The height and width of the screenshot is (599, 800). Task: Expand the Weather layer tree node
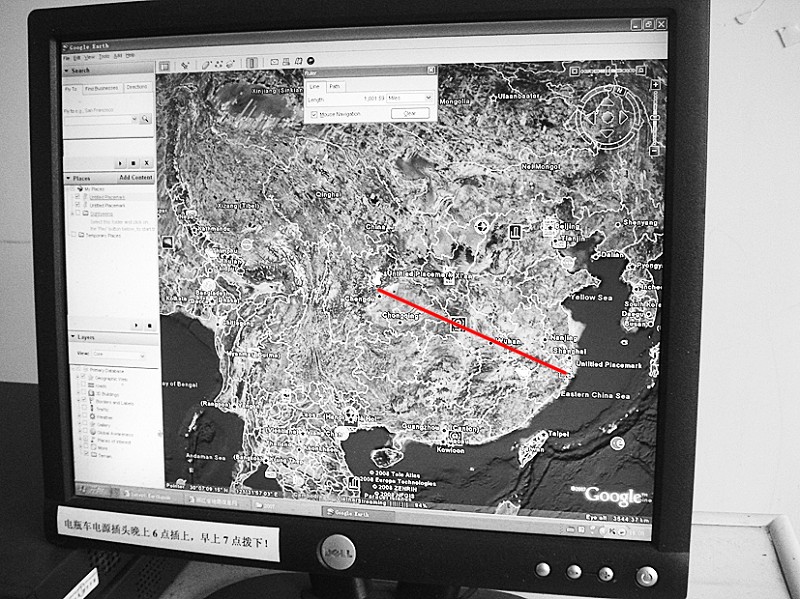point(79,416)
